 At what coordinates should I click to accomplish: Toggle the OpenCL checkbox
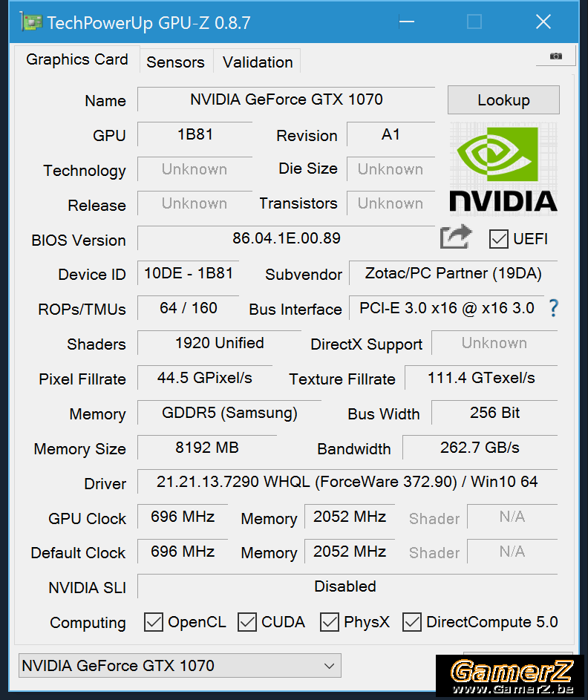click(x=154, y=621)
